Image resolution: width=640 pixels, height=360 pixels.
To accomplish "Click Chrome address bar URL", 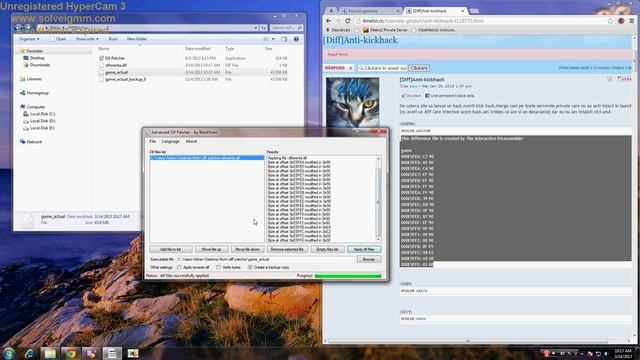I will click(x=423, y=21).
